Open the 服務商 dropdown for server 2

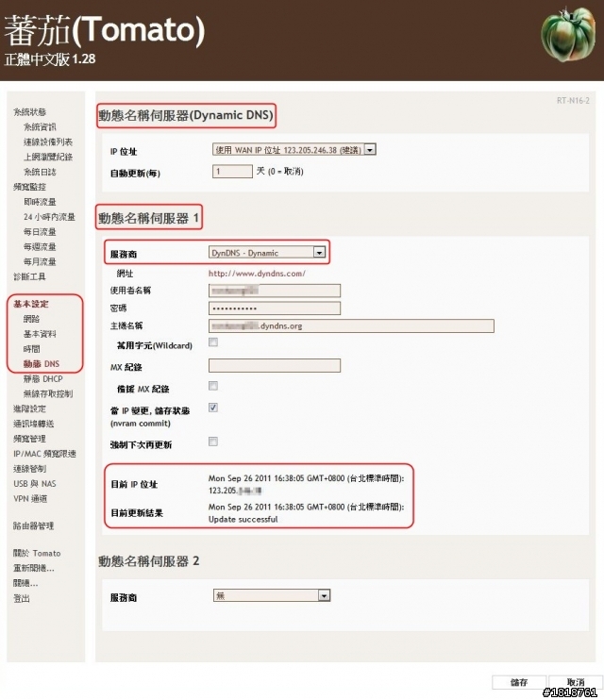click(x=272, y=595)
